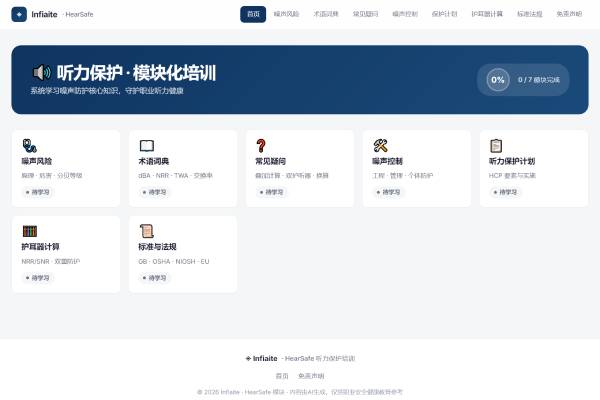This screenshot has width=600, height=400.
Task: Open 术语词典 in the top navigation
Action: [326, 15]
